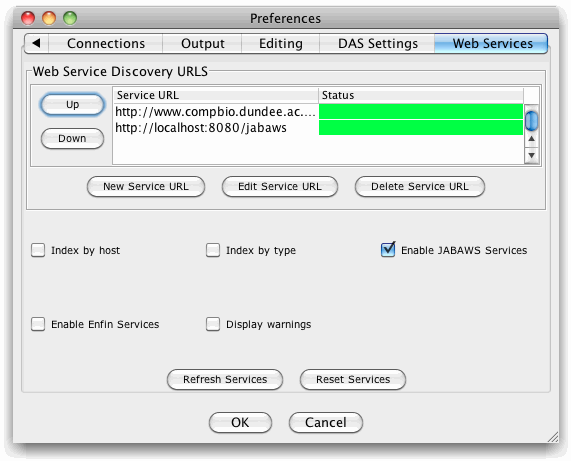The width and height of the screenshot is (571, 461).
Task: Click New Service URL button
Action: click(x=146, y=186)
